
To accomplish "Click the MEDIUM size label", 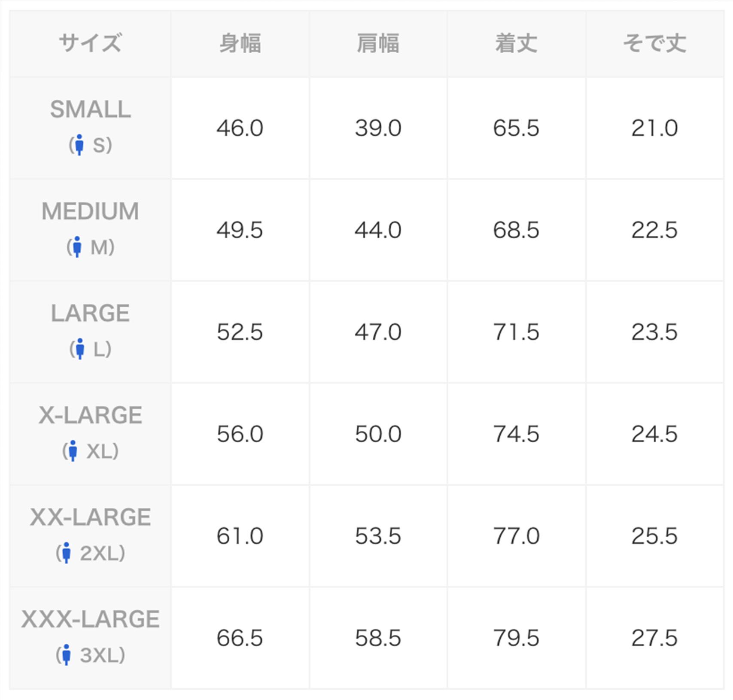I will [90, 211].
